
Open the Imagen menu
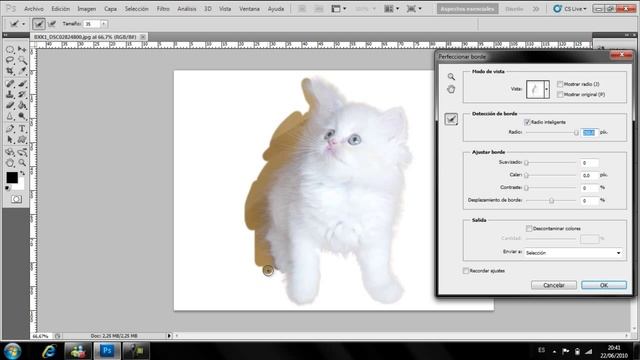click(87, 9)
